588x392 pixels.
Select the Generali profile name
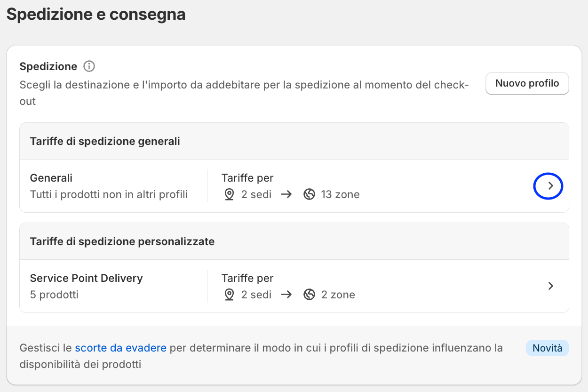[x=51, y=178]
